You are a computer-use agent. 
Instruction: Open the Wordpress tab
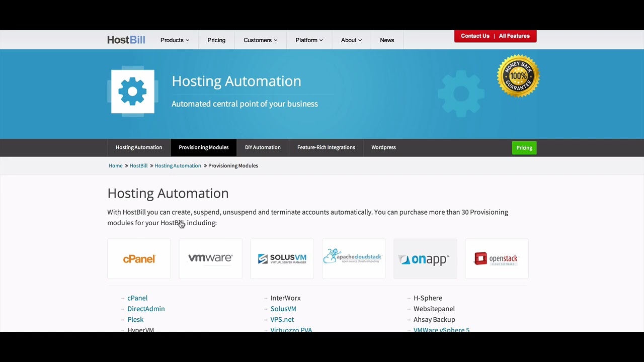(x=383, y=147)
